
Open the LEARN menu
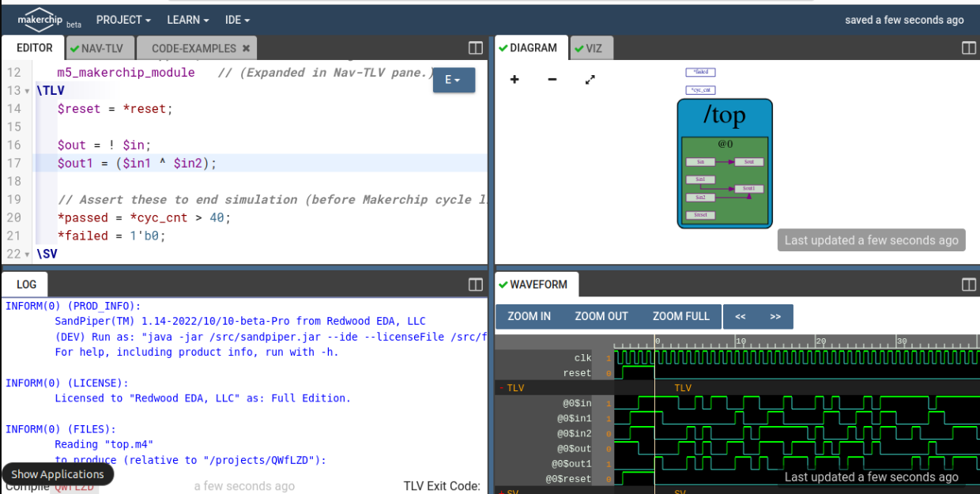tap(187, 20)
